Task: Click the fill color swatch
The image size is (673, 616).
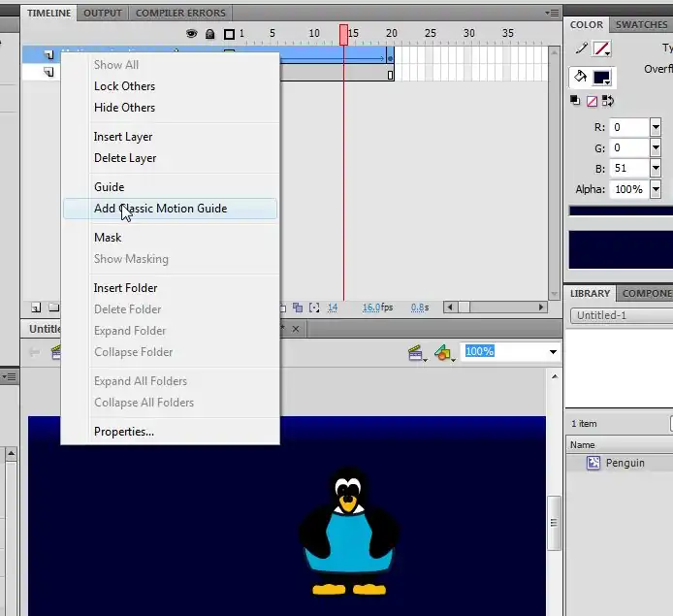Action: (x=601, y=77)
